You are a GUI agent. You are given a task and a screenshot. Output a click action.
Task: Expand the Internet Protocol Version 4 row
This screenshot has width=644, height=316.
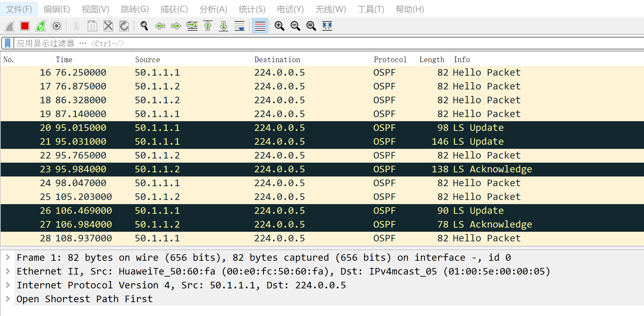8,285
